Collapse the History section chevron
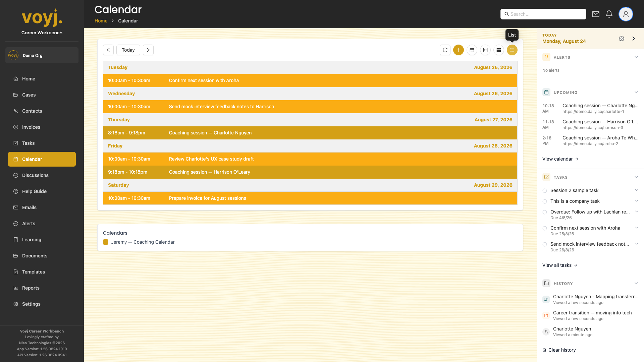 [636, 283]
